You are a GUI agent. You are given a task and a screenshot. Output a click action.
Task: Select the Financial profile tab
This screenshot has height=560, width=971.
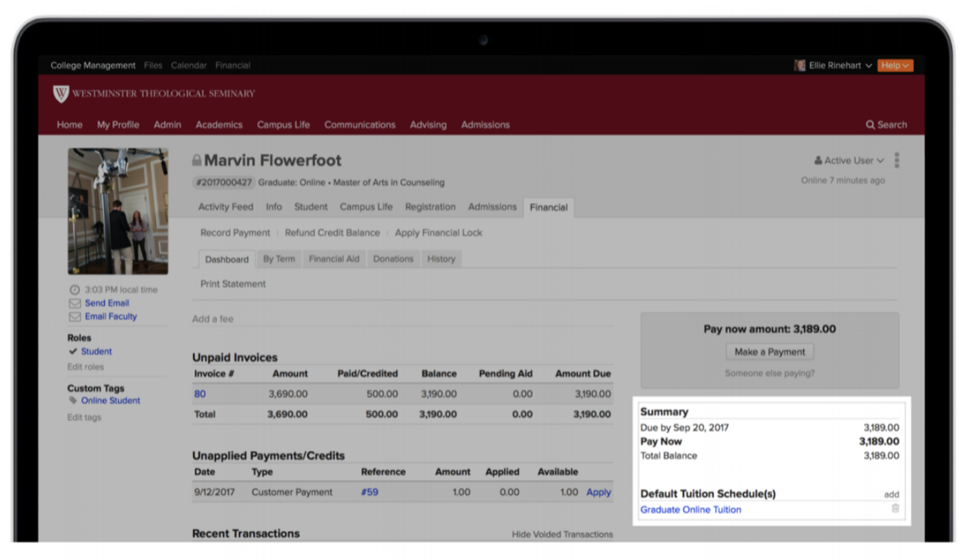click(548, 207)
